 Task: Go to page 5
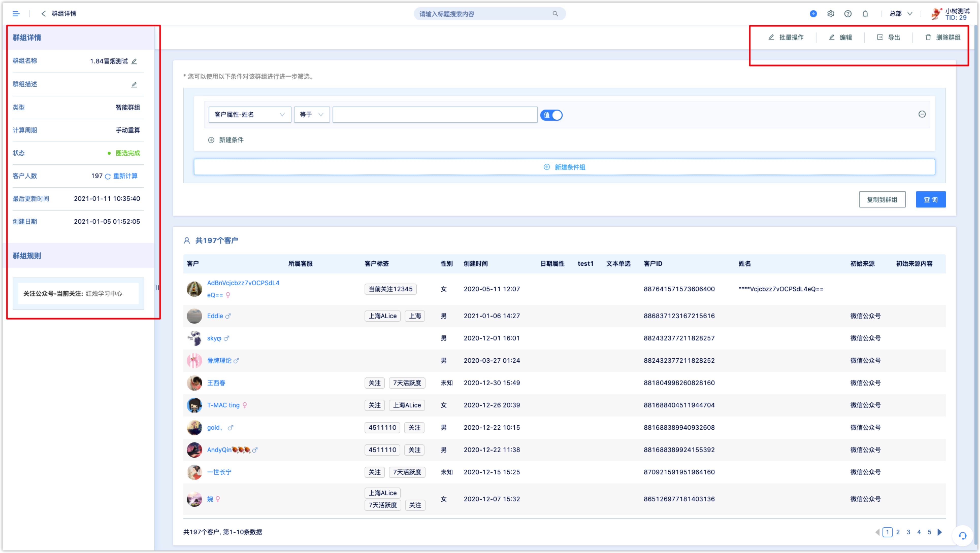pyautogui.click(x=929, y=532)
